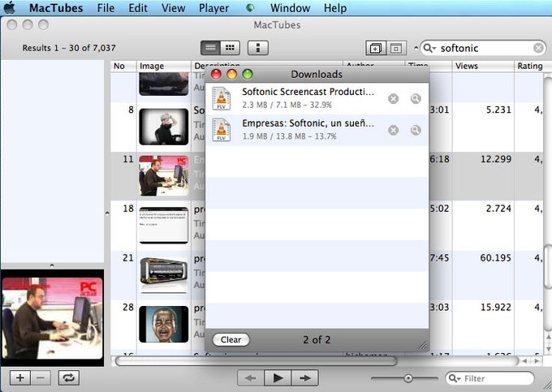
Task: Click the single-window toolbar icon
Action: [396, 48]
